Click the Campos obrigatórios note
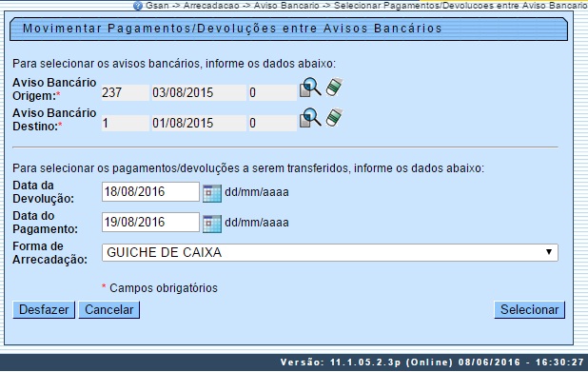Viewport: 588px width, 372px height. coord(160,288)
